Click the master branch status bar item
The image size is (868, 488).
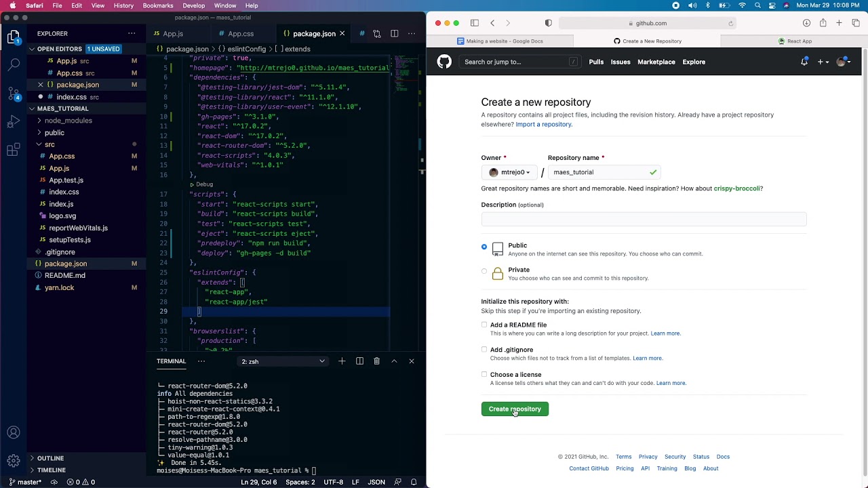25,482
